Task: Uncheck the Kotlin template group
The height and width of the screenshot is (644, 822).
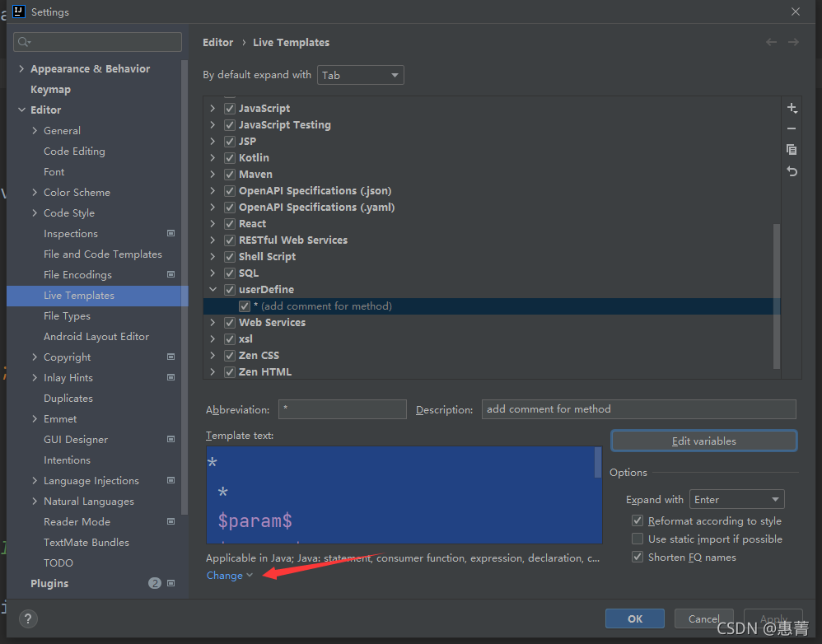Action: coord(230,158)
